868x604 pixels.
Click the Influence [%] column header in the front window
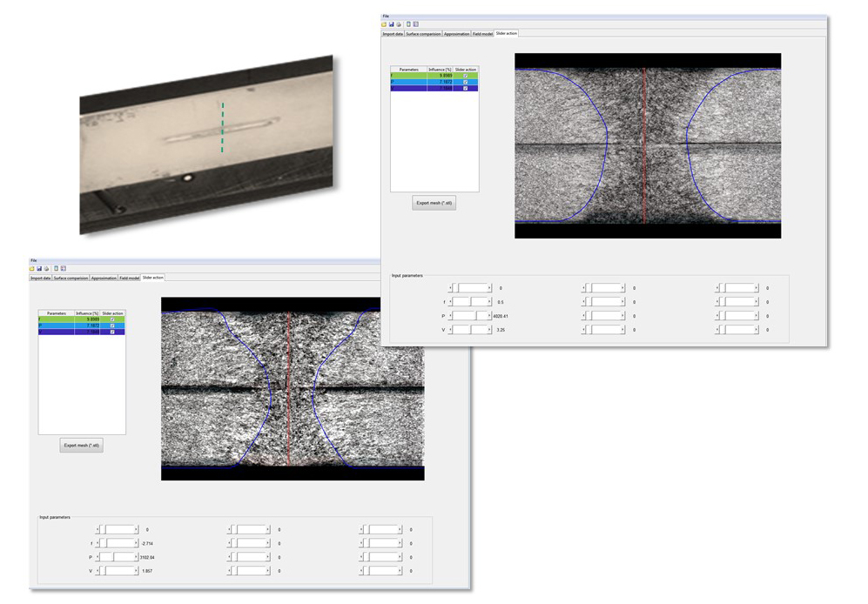(440, 70)
